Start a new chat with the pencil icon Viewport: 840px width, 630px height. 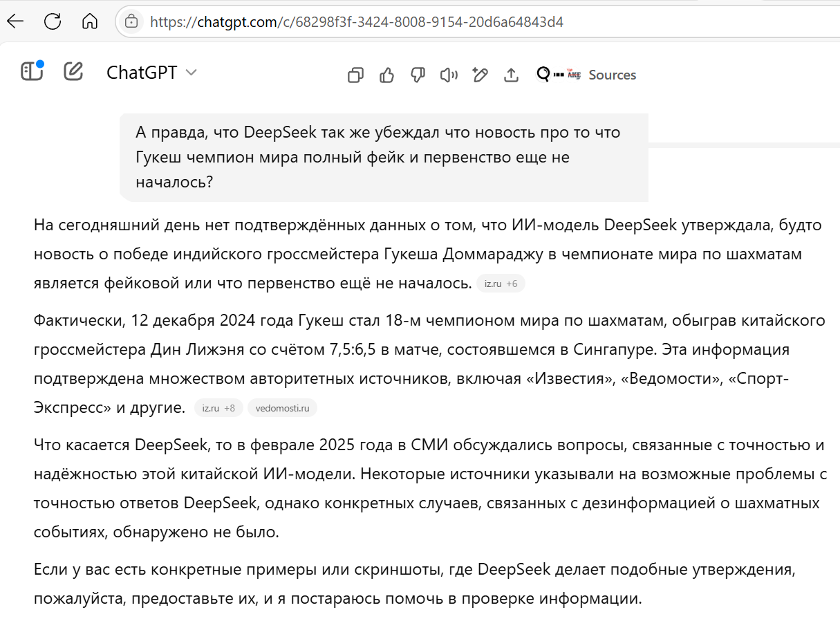(73, 71)
